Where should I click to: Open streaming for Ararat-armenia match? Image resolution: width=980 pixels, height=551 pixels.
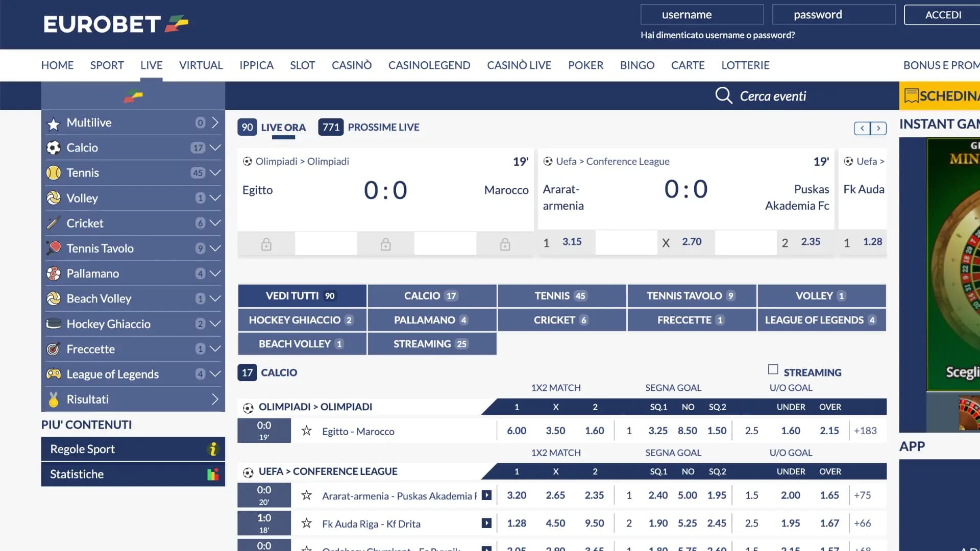(x=486, y=495)
